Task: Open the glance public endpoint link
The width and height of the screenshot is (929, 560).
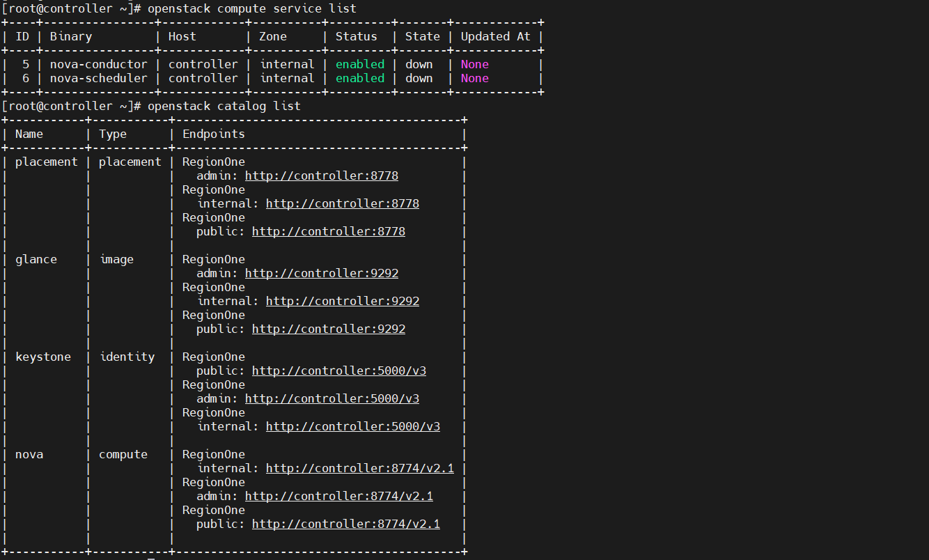Action: point(328,329)
